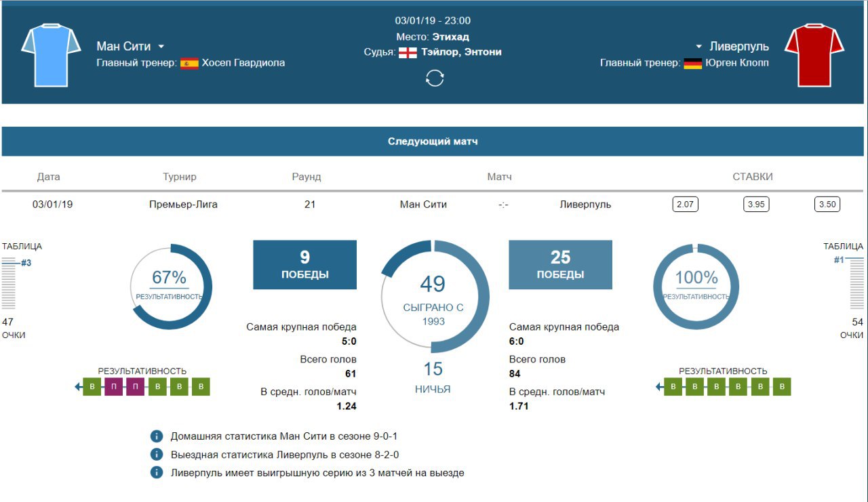
Task: Click Man City's biggest win score 5:0
Action: point(348,341)
